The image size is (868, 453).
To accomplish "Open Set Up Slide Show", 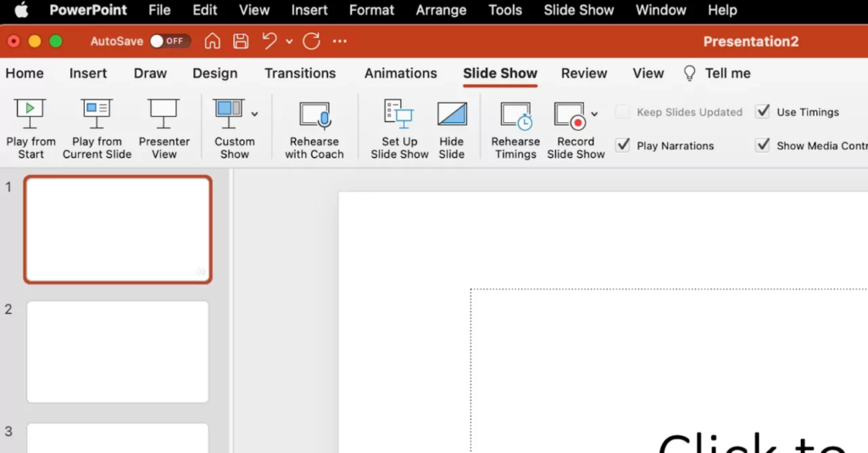I will (399, 130).
